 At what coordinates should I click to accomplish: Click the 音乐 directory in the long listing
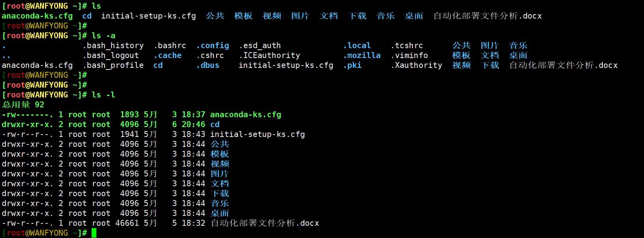pyautogui.click(x=220, y=204)
